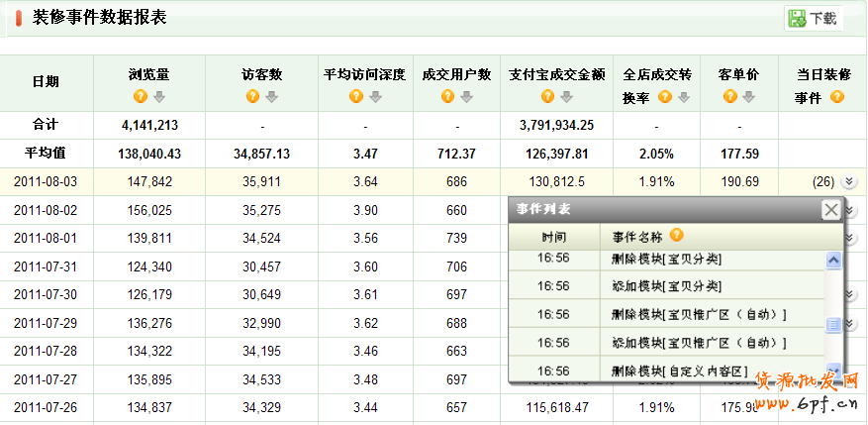Close the 事件列表 popup

click(x=831, y=210)
